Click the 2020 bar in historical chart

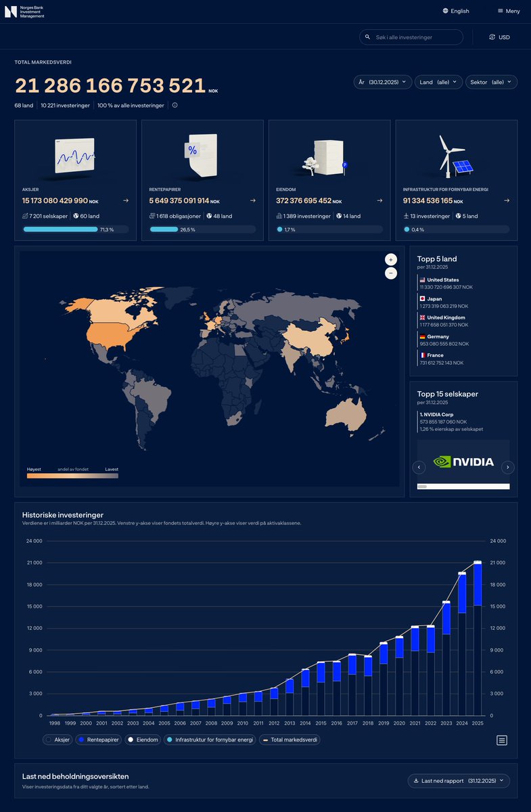click(399, 676)
